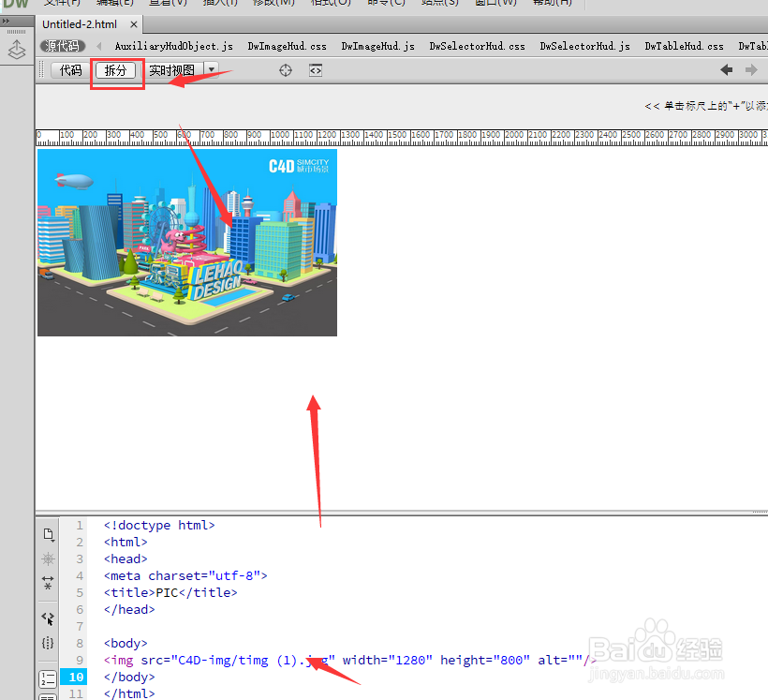Click the <meta charset="utf-8"> line
Viewport: 768px width, 700px height.
point(185,576)
